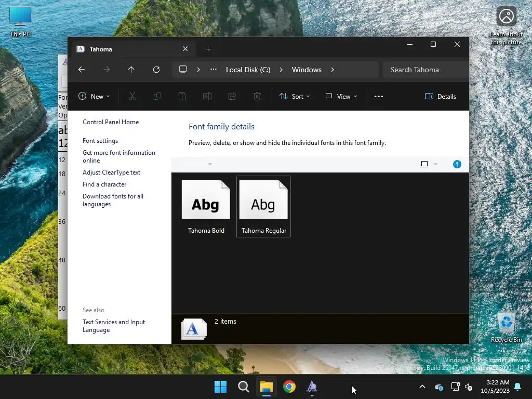
Task: Minimize the Tahoma window
Action: click(410, 45)
